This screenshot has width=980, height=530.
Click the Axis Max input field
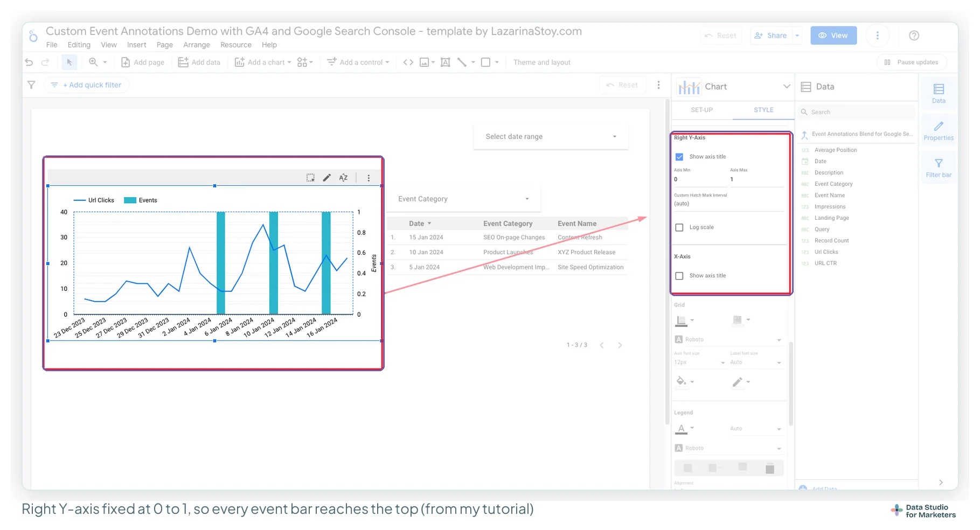click(757, 179)
